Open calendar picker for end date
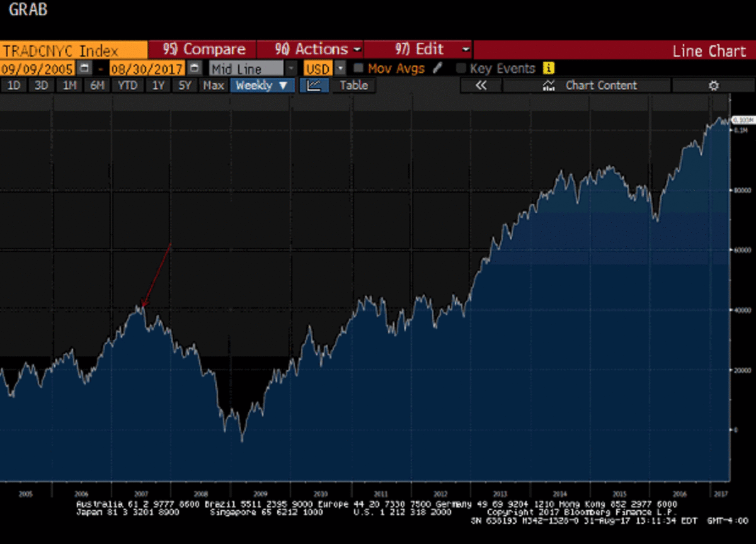The image size is (756, 544). 195,68
